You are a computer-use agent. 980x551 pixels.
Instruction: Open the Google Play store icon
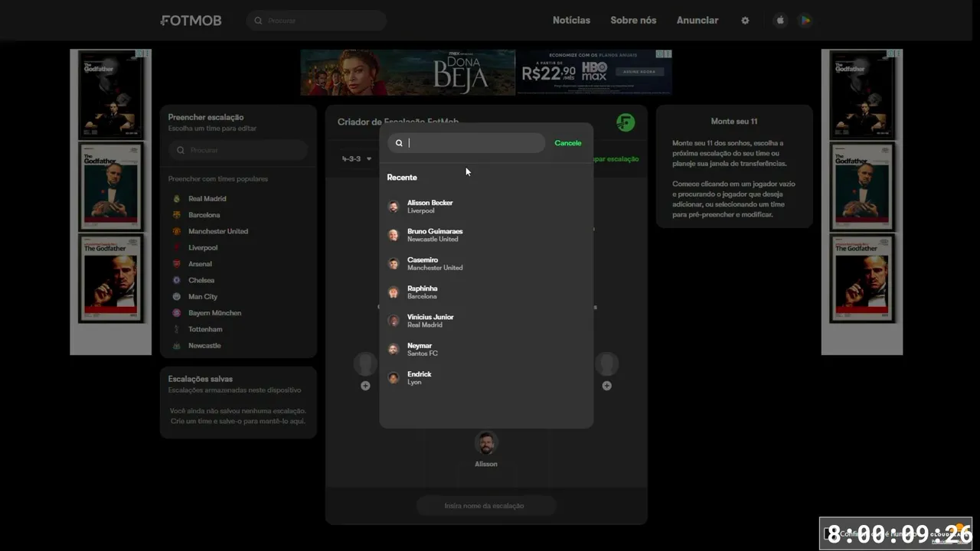pyautogui.click(x=805, y=21)
